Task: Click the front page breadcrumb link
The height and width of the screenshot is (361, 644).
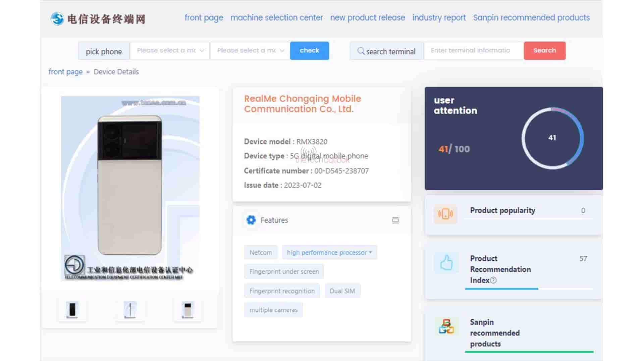Action: point(65,72)
